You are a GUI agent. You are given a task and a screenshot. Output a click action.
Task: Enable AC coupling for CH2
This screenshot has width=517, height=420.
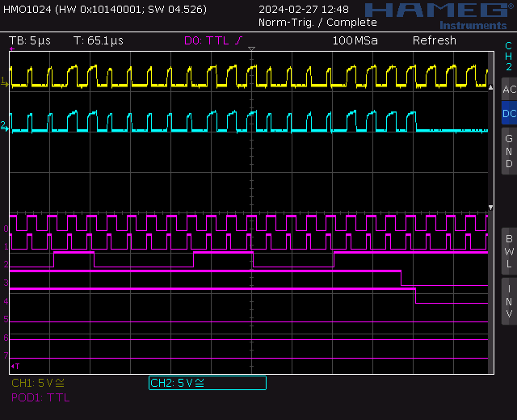tap(509, 89)
